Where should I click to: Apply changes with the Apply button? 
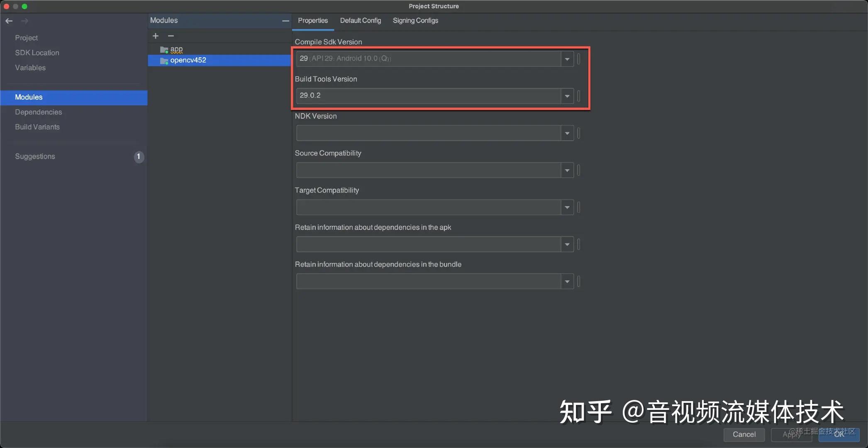coord(791,434)
